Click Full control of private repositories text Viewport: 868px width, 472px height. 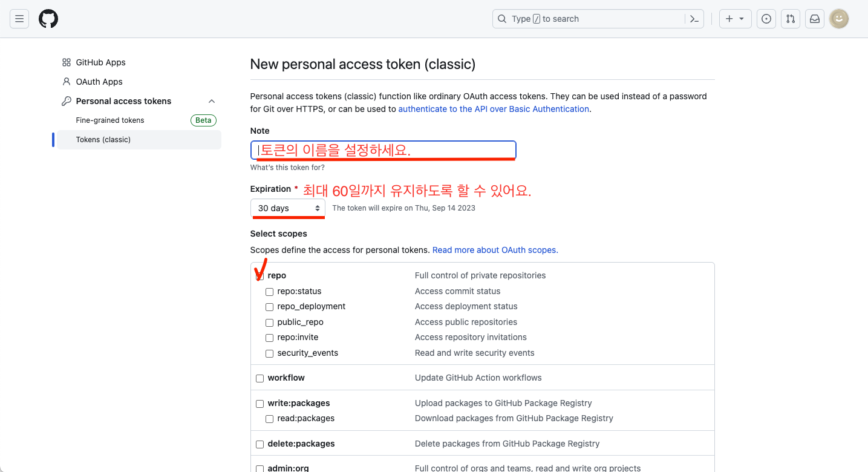coord(480,275)
